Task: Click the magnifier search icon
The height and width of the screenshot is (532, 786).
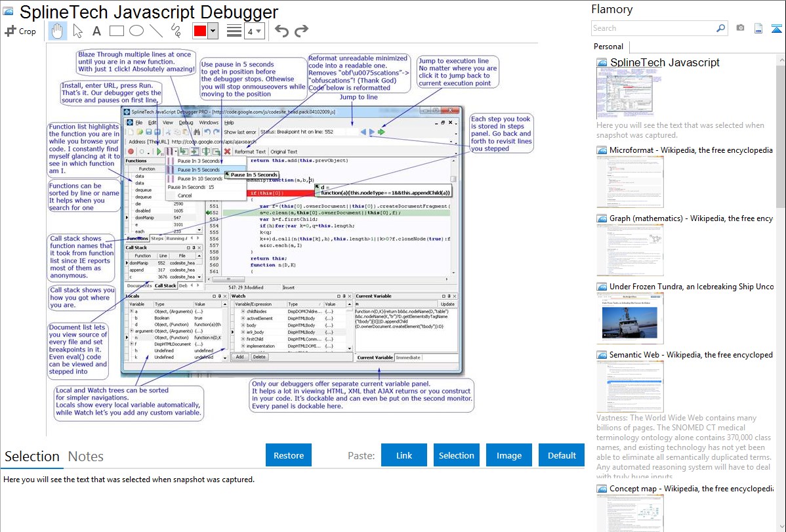Action: tap(721, 28)
